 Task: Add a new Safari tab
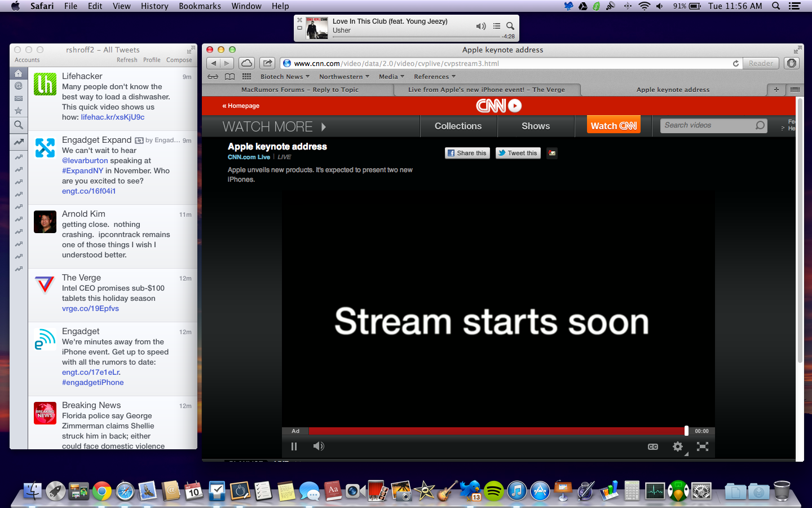point(776,90)
